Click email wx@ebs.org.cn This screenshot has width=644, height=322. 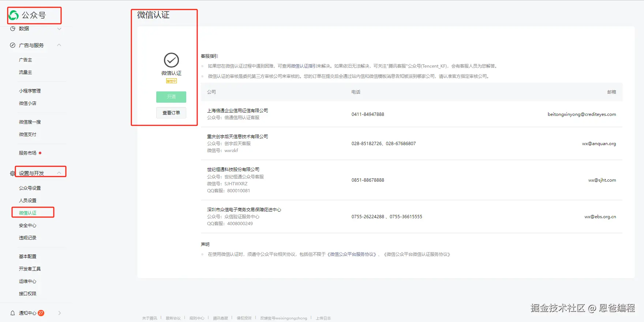[600, 217]
